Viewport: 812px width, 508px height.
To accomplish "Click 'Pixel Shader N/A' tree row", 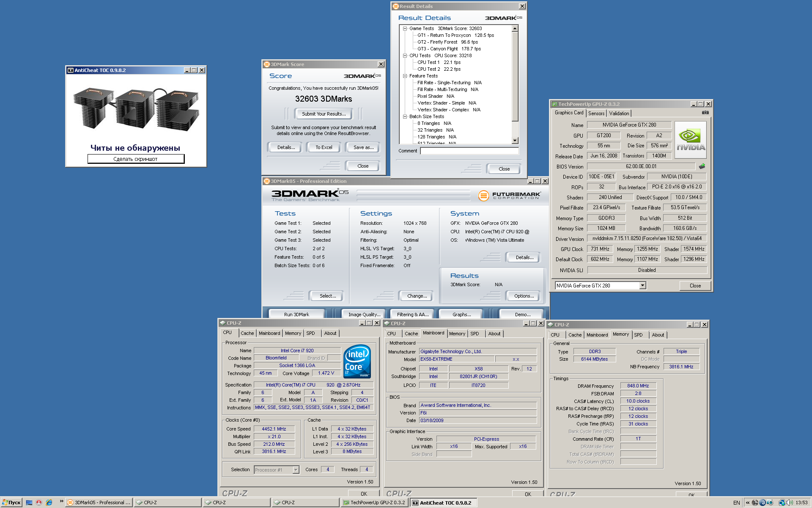I will pyautogui.click(x=436, y=97).
